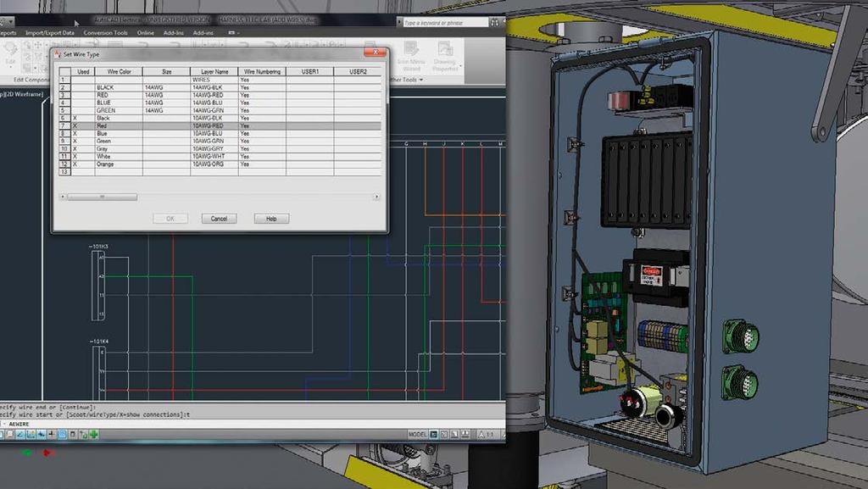This screenshot has width=868, height=489.
Task: Select the 10AWG-ORG layer cell
Action: click(214, 164)
